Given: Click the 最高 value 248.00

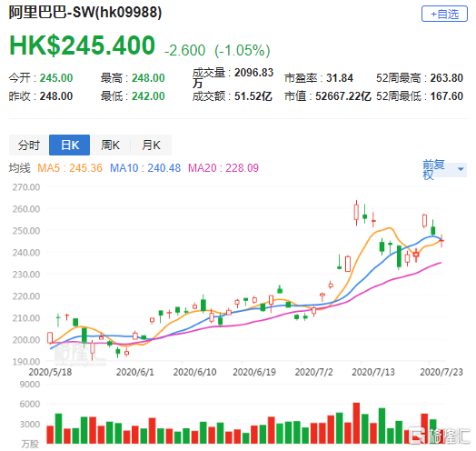Looking at the screenshot, I should pos(148,78).
